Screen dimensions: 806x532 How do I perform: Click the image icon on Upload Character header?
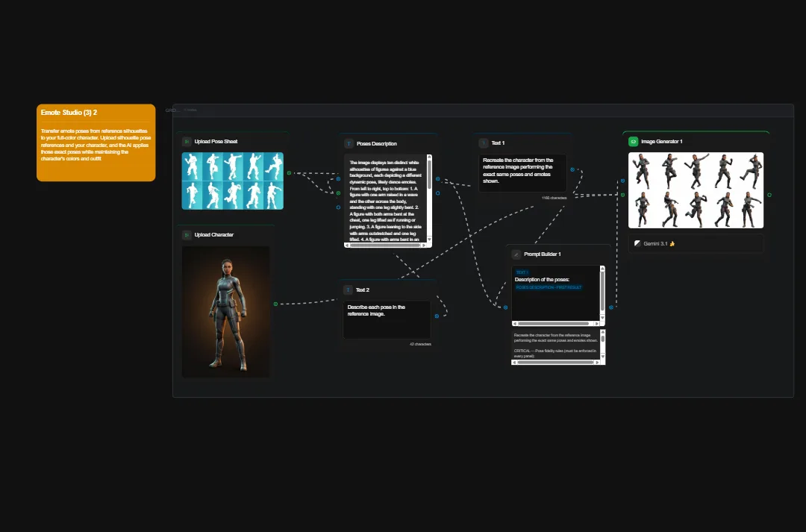[187, 234]
